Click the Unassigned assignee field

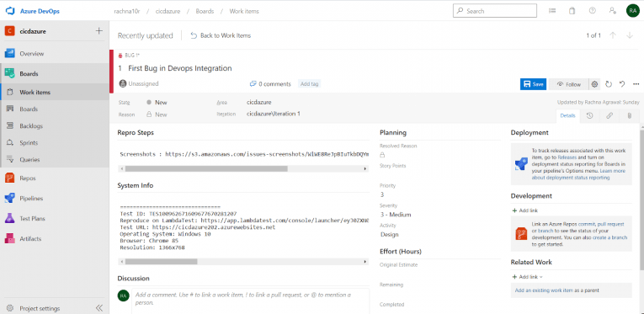pos(139,83)
